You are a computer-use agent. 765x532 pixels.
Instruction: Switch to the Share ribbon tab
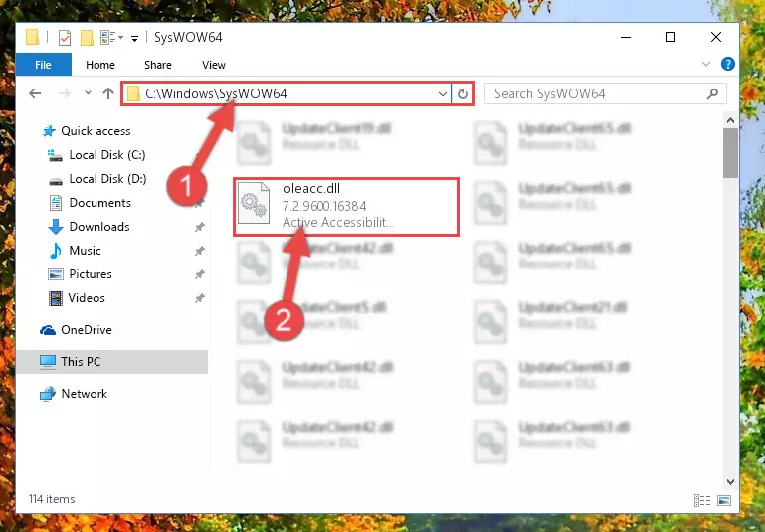coord(157,65)
